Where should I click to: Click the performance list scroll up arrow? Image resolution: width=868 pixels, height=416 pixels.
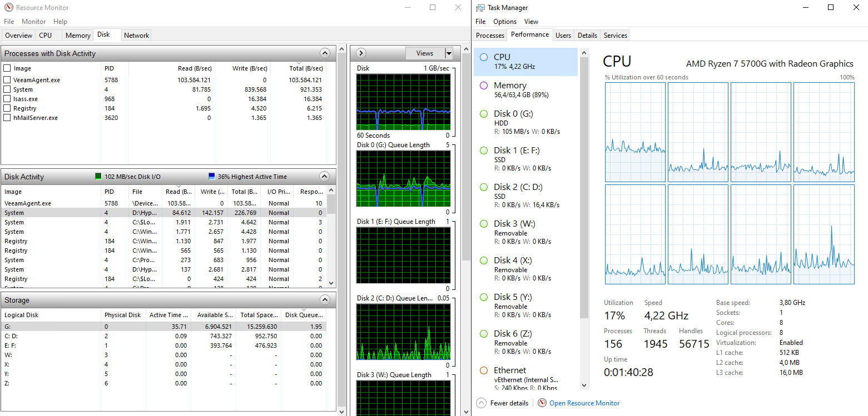point(584,53)
